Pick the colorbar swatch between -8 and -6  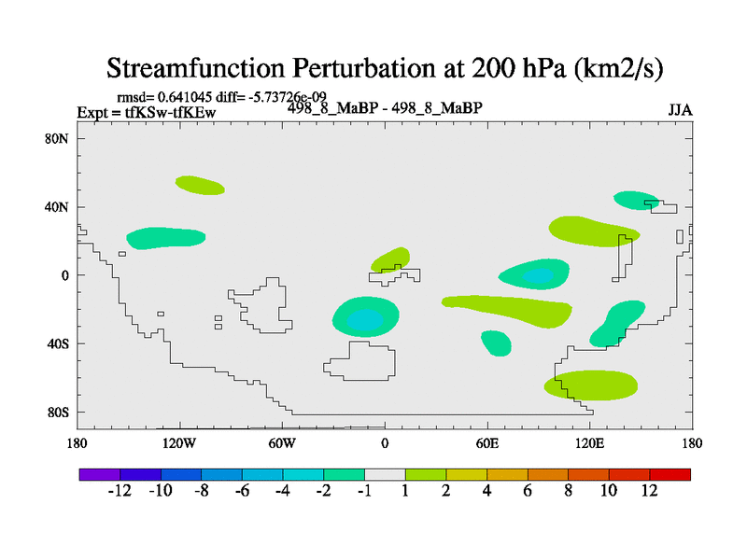pos(221,474)
